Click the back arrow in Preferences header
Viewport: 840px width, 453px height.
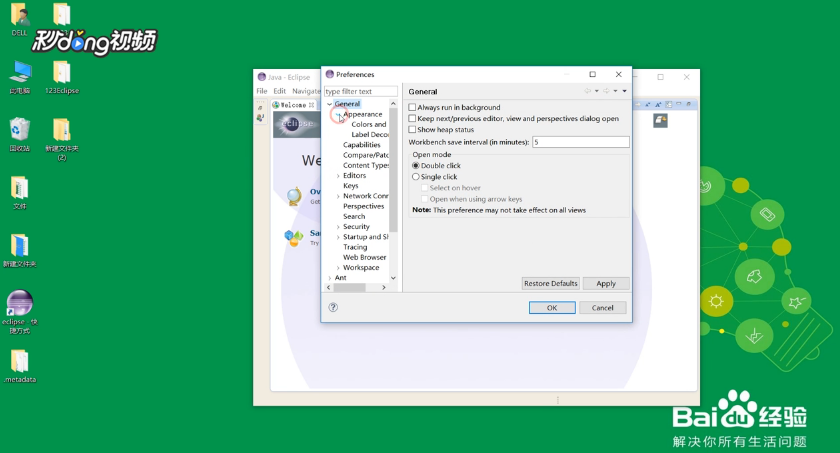pos(588,91)
